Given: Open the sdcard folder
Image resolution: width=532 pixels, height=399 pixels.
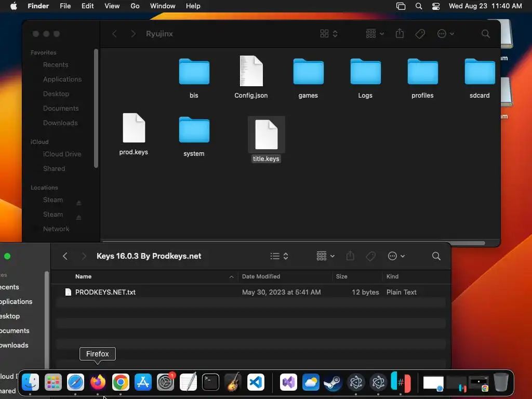Looking at the screenshot, I should pyautogui.click(x=480, y=72).
